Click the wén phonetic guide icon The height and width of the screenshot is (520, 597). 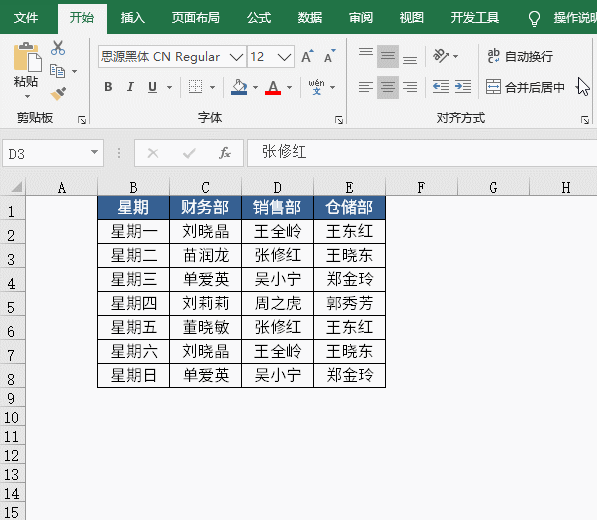(316, 87)
